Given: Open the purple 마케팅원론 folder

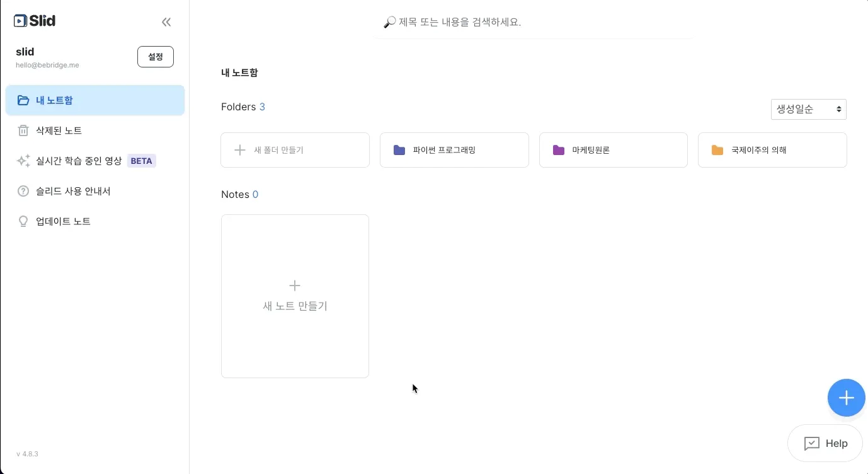Looking at the screenshot, I should (x=613, y=150).
